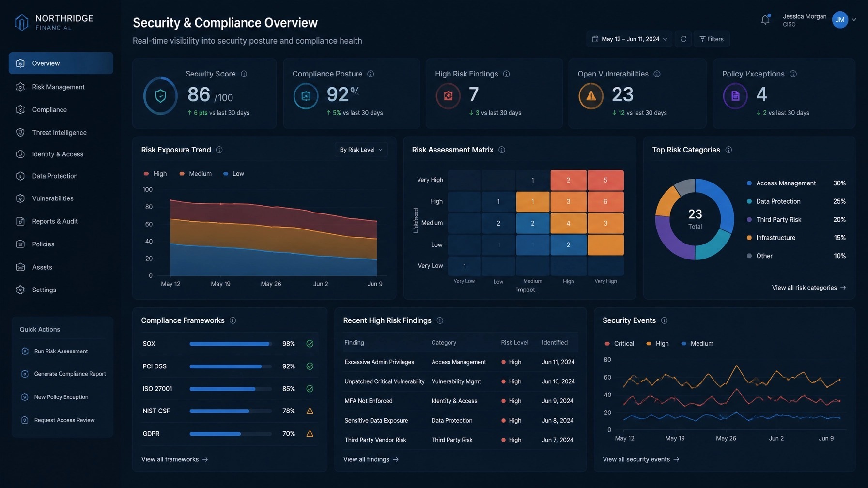Toggle High series in Security Events legend

point(657,344)
